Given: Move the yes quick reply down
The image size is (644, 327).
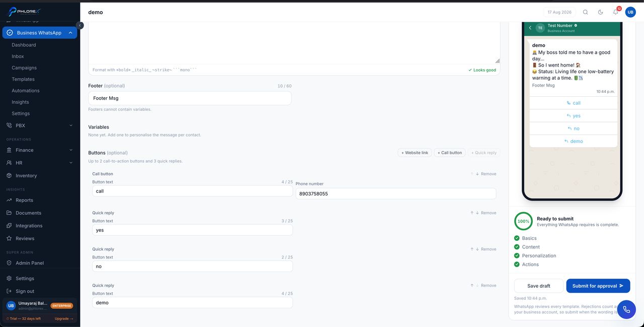Looking at the screenshot, I should point(477,213).
